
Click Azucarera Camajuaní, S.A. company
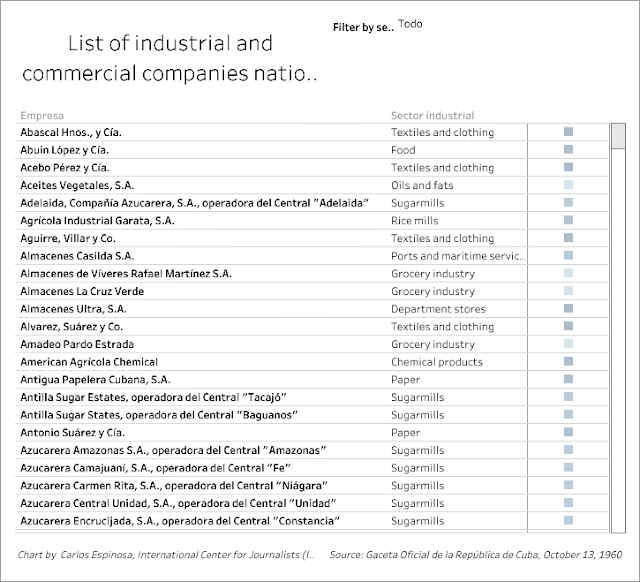pyautogui.click(x=155, y=468)
